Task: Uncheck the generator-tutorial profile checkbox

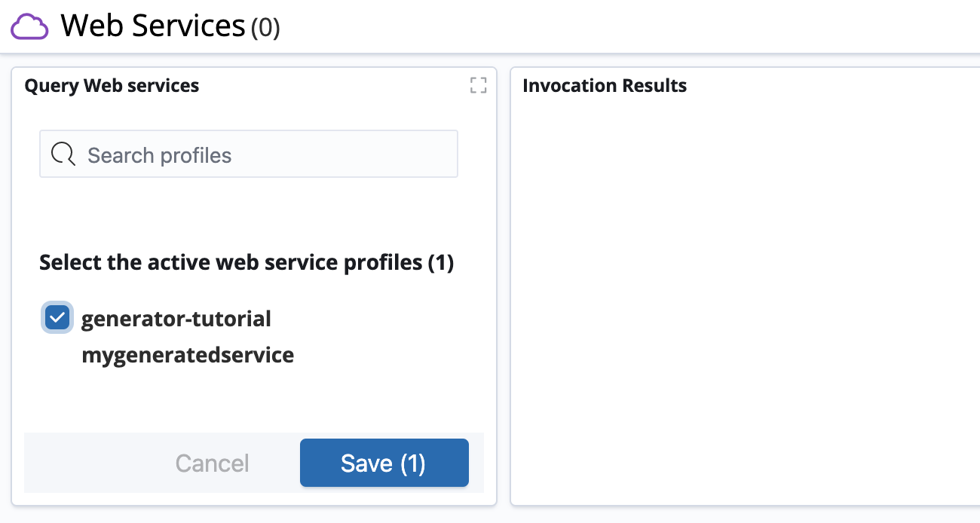Action: [57, 317]
